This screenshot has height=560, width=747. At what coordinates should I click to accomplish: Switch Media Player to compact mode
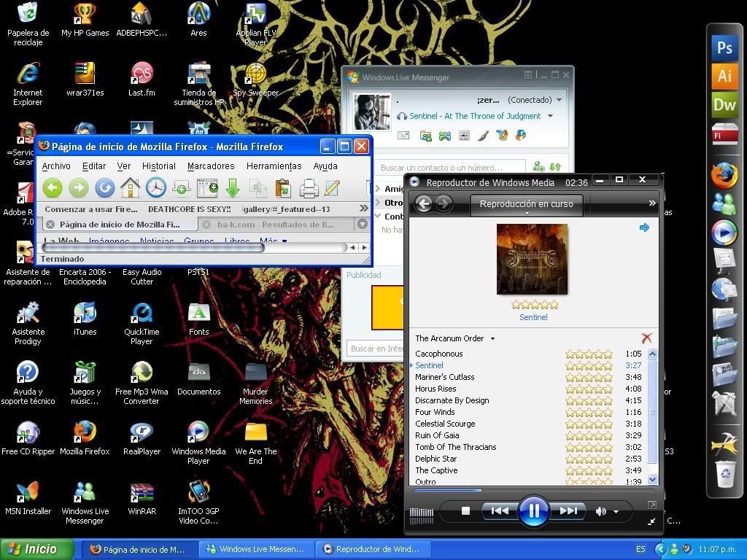[x=651, y=521]
